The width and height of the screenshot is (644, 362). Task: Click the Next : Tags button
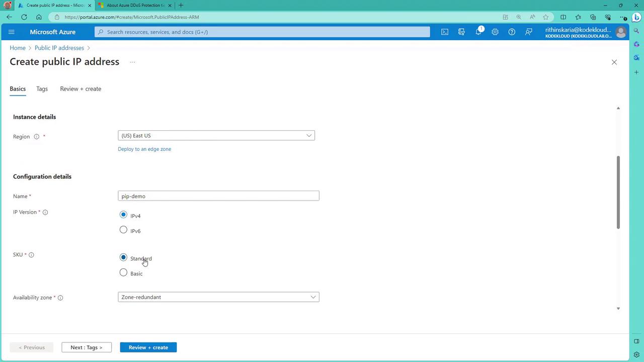pos(87,347)
